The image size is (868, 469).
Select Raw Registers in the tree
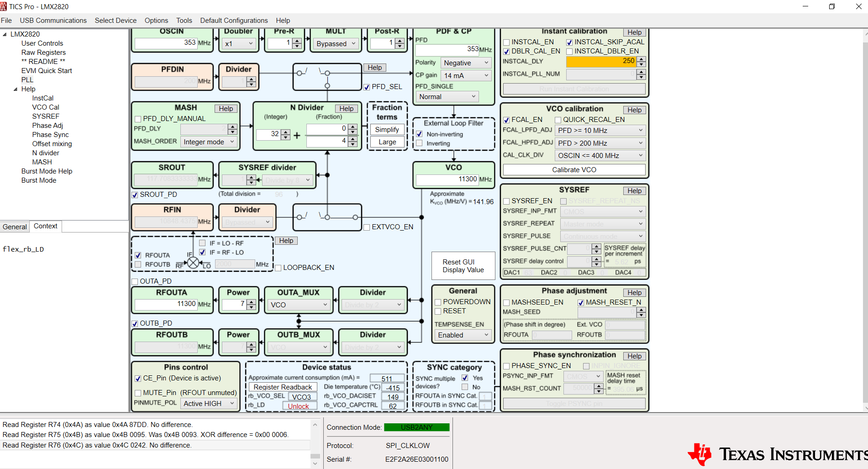point(43,53)
